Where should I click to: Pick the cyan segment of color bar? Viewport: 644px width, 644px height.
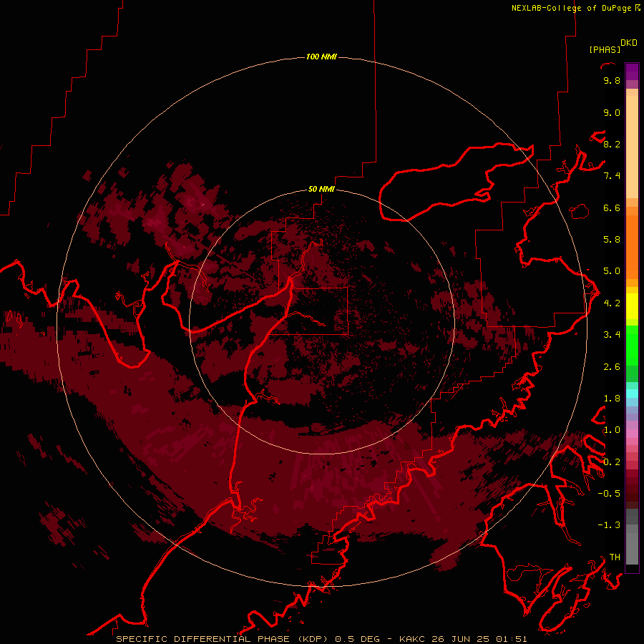click(x=632, y=394)
